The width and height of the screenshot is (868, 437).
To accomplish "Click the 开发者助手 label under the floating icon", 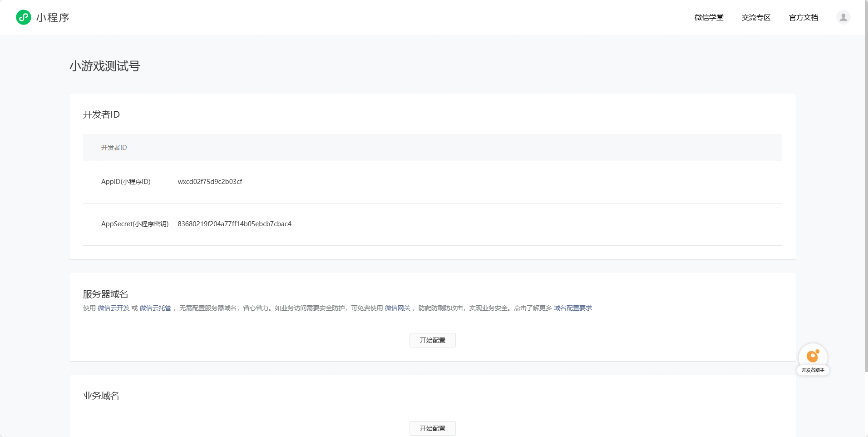I will click(x=813, y=370).
